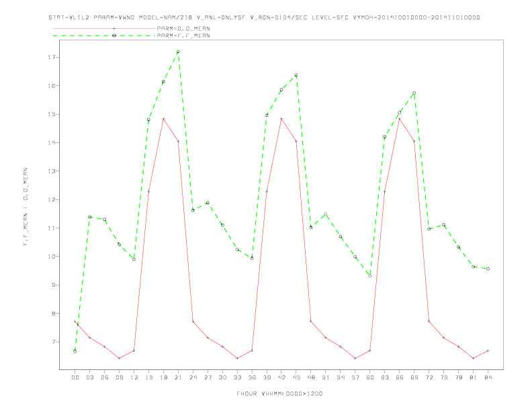
Task: Click x-axis tick label 75
Action: [x=444, y=377]
